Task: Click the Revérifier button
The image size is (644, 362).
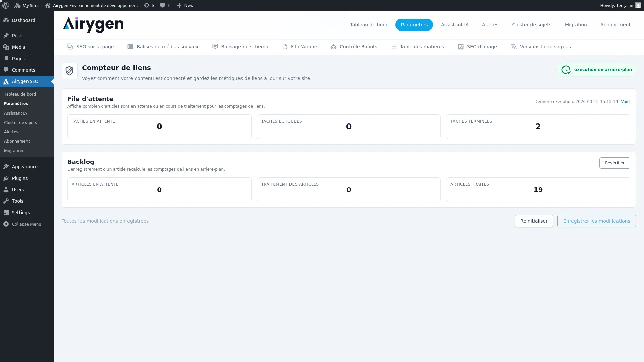Action: (614, 163)
